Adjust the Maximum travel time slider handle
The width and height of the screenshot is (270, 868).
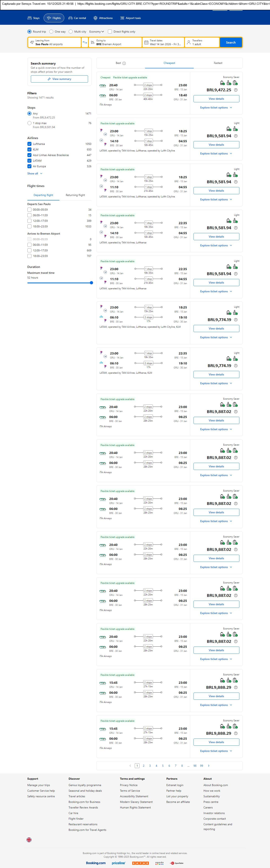click(91, 283)
